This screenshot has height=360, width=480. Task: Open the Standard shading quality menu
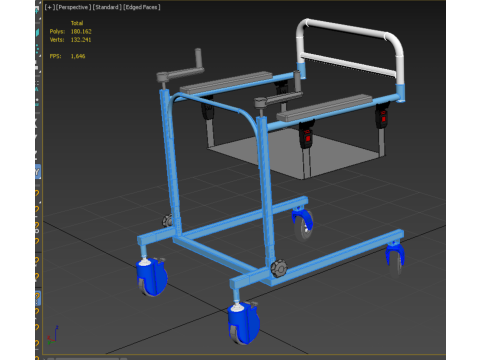(x=107, y=7)
